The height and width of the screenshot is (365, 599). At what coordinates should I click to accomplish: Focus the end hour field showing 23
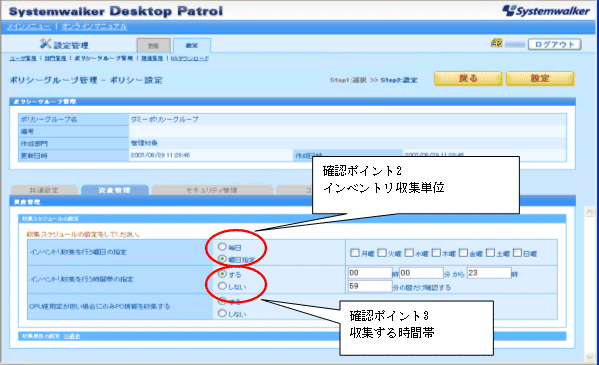(x=489, y=273)
